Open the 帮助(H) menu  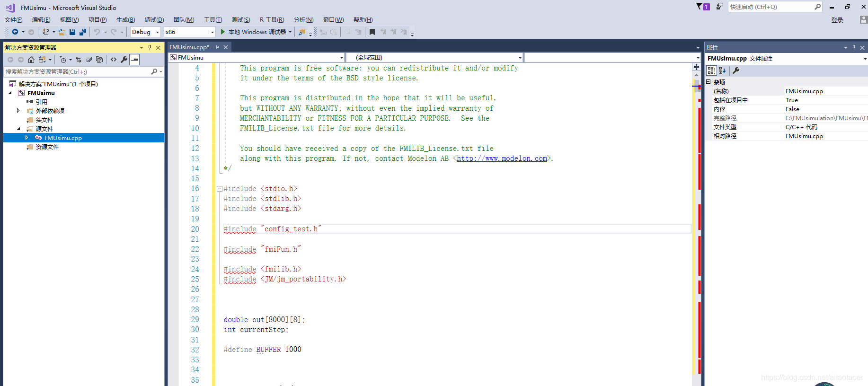[363, 19]
